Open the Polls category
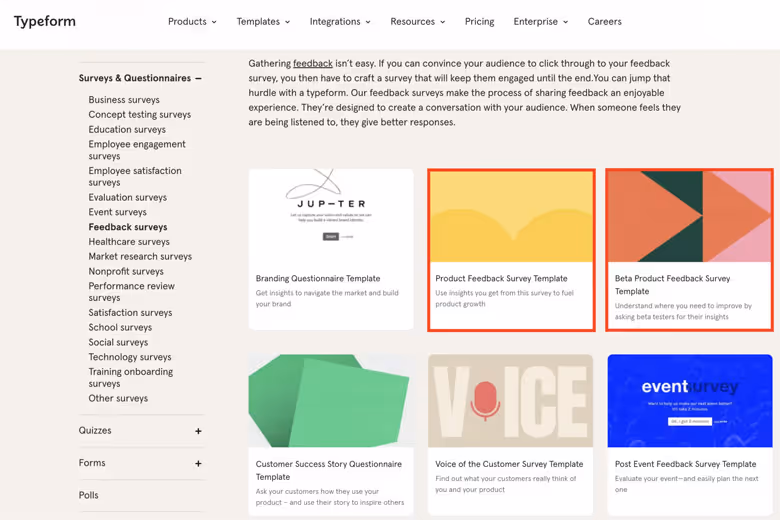780x520 pixels. 89,495
